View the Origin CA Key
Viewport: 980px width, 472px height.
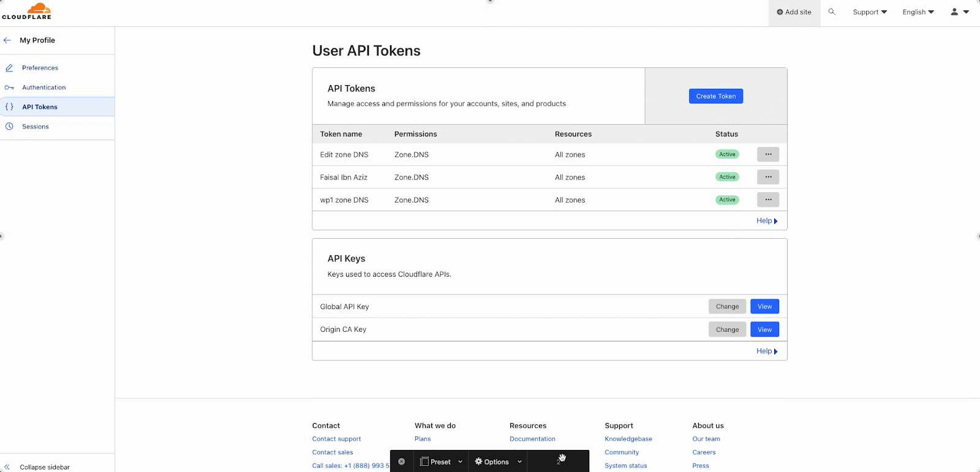pyautogui.click(x=765, y=329)
